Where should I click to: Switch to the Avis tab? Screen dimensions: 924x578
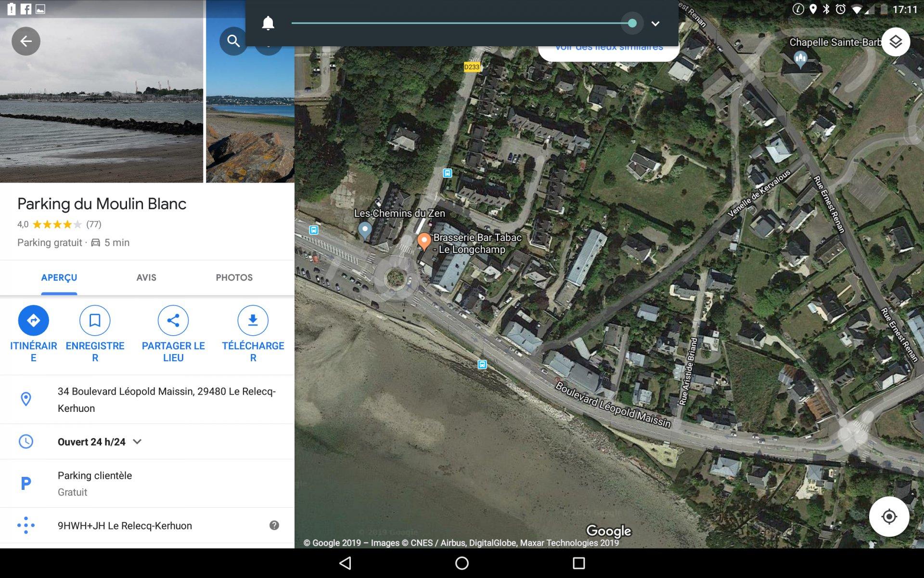click(x=146, y=277)
